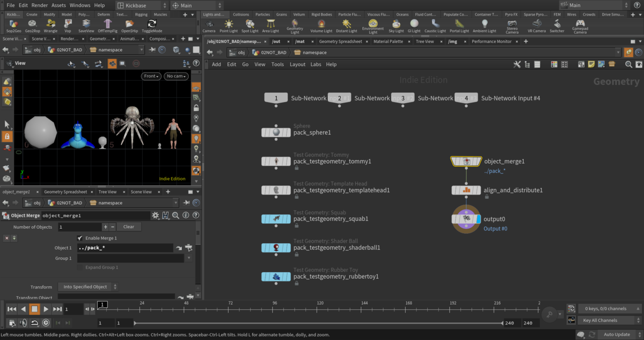Expand the Group 1 dropdown arrow

point(188,258)
